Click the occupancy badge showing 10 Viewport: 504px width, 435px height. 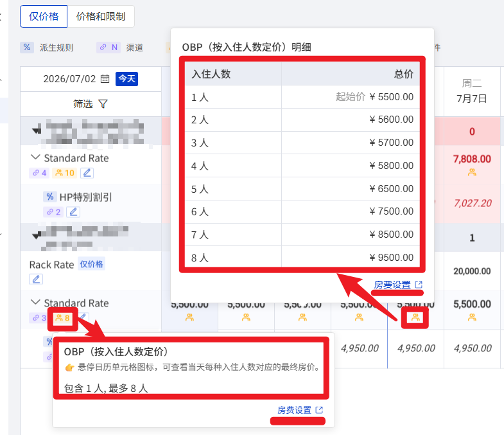pos(65,173)
